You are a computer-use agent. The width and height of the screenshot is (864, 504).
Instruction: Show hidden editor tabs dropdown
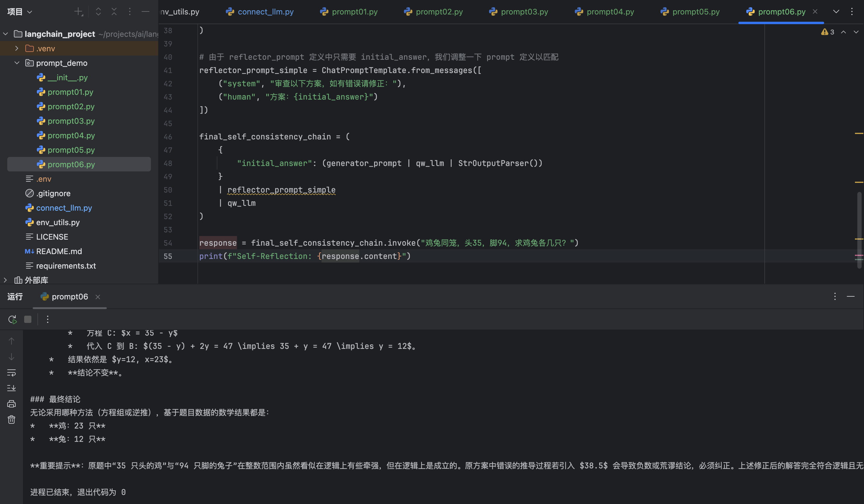[x=836, y=12]
